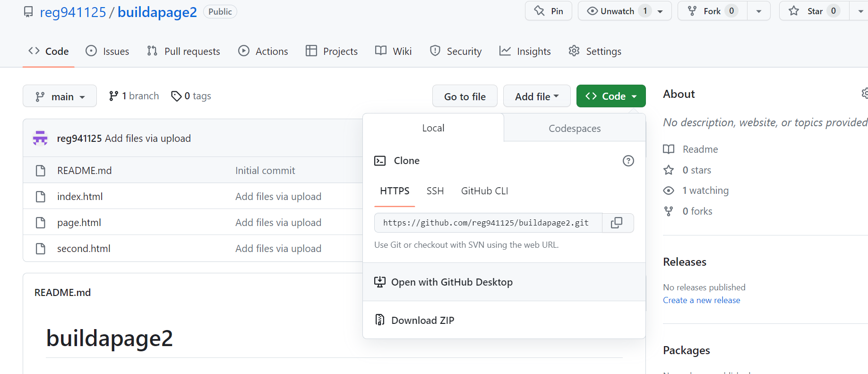Screen dimensions: 868x374
Task: Click the file icon next to page.html
Action: click(41, 222)
